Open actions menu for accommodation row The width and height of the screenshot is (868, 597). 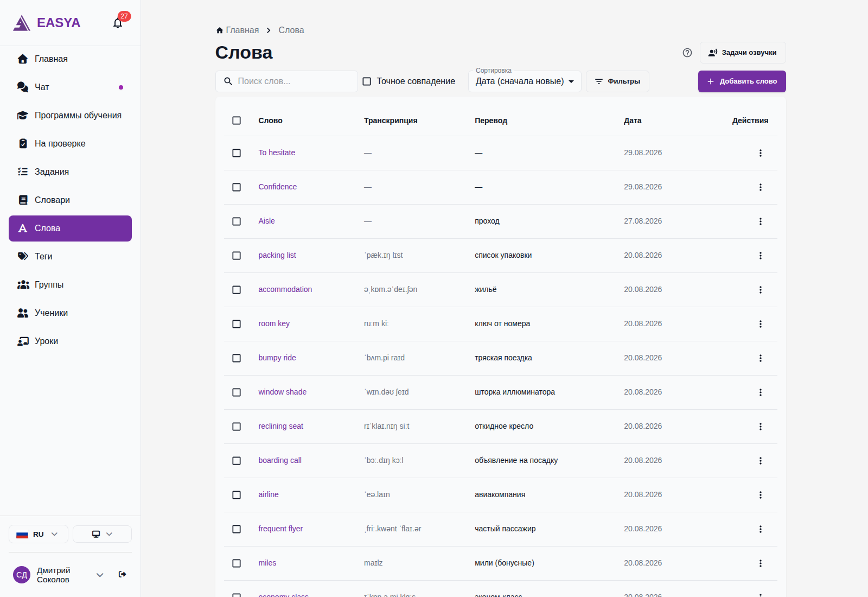[761, 290]
